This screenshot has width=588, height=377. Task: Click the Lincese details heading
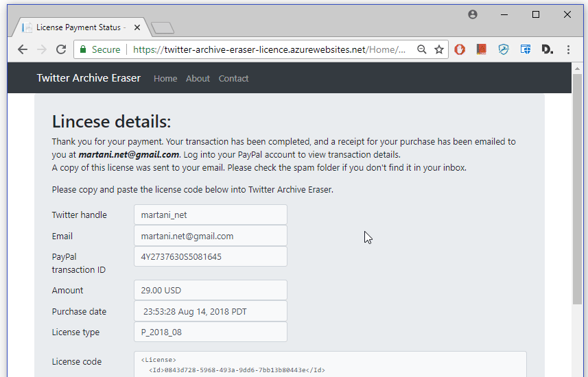point(111,121)
